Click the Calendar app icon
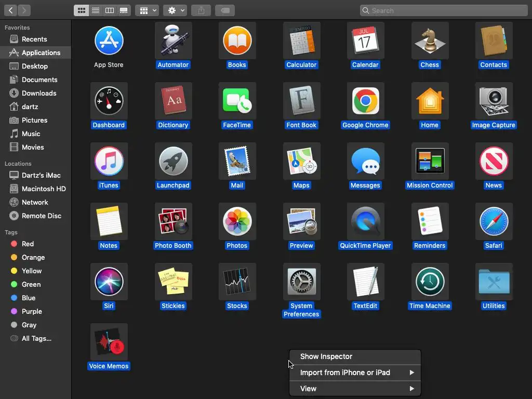The width and height of the screenshot is (532, 399). click(365, 41)
